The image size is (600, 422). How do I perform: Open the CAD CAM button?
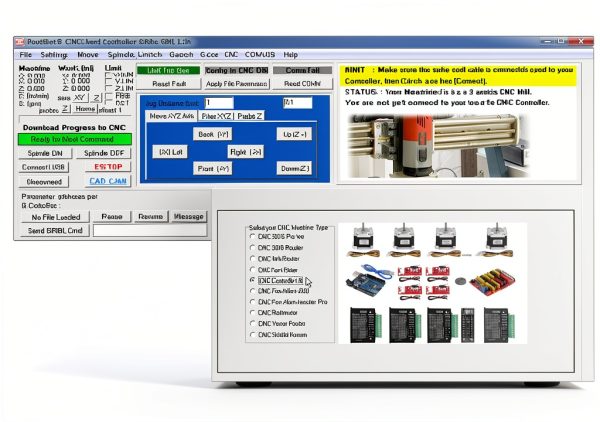108,181
